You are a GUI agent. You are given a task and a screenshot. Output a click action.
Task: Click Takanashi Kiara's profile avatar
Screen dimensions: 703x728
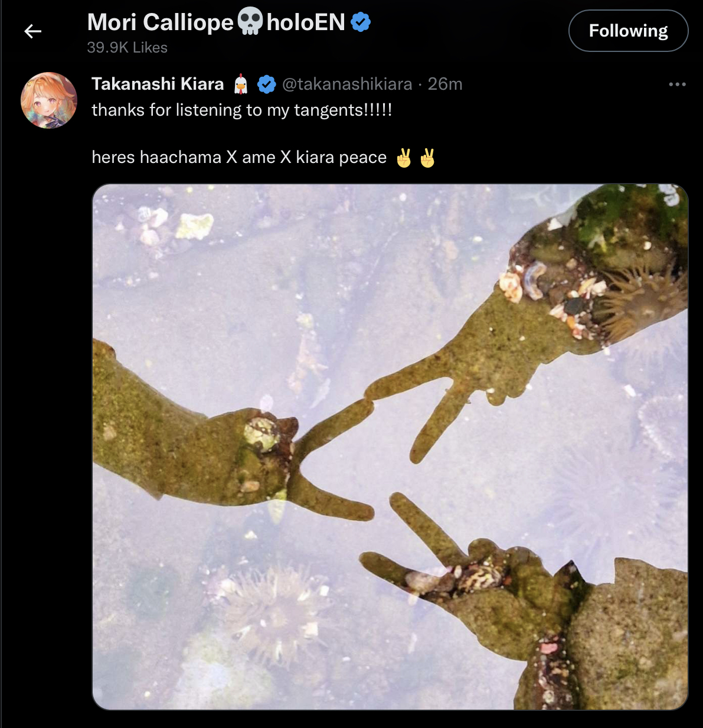pyautogui.click(x=49, y=100)
